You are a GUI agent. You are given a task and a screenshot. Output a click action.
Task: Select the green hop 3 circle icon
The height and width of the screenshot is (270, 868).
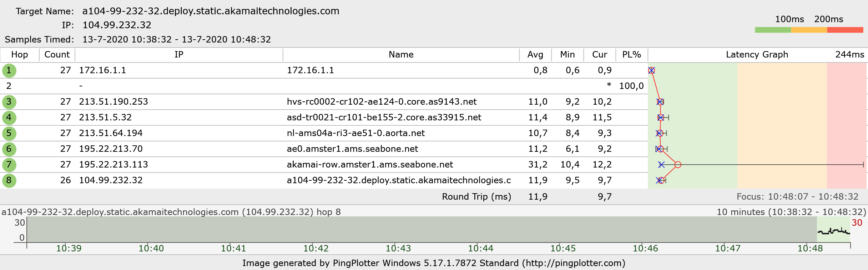coord(9,102)
